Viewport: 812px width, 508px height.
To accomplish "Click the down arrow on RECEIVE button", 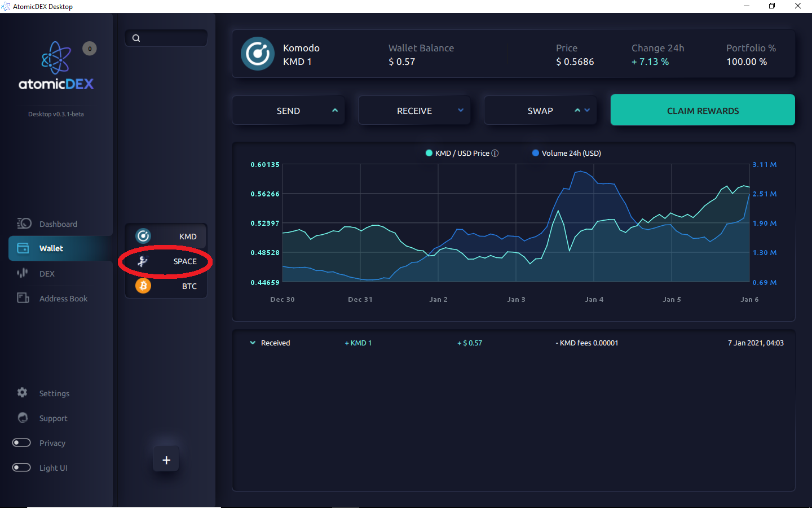I will pos(461,110).
